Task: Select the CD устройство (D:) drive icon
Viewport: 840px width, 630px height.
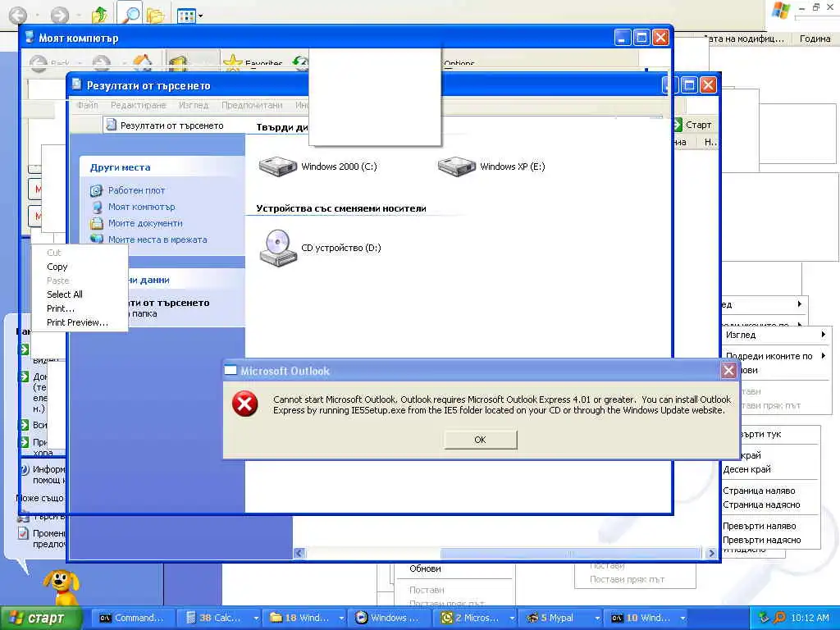Action: [x=277, y=248]
